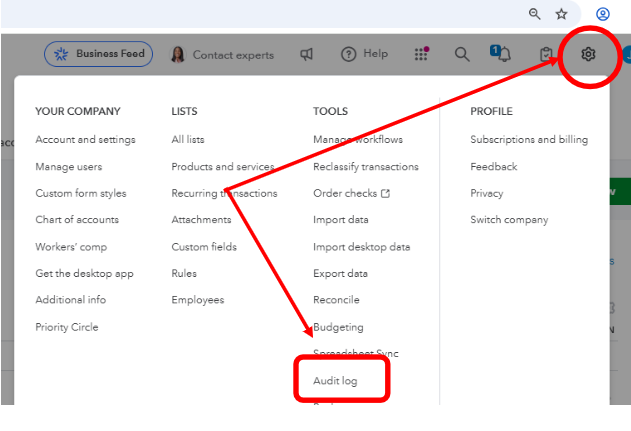The image size is (631, 431).
Task: Select Reclassify transactions
Action: pyautogui.click(x=366, y=167)
